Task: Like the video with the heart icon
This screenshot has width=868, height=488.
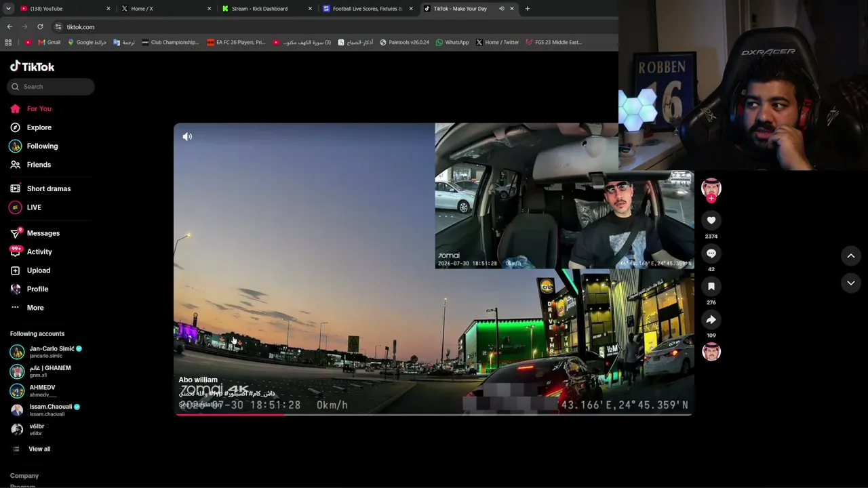Action: pyautogui.click(x=711, y=220)
